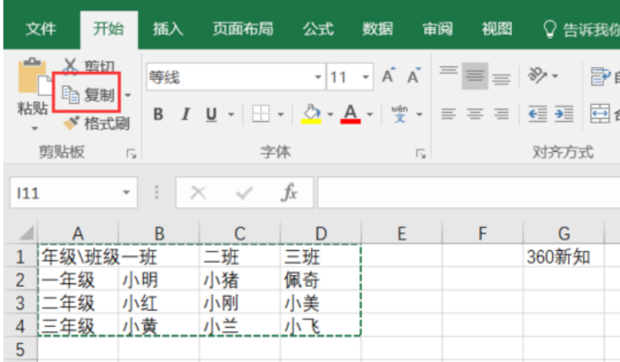
Task: Click the wrap text icon
Action: 600,76
